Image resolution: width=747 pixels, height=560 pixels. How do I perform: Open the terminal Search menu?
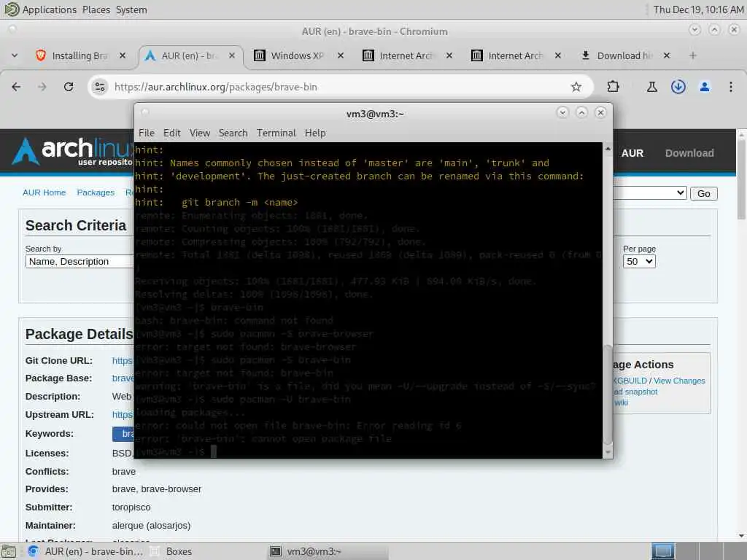[233, 133]
